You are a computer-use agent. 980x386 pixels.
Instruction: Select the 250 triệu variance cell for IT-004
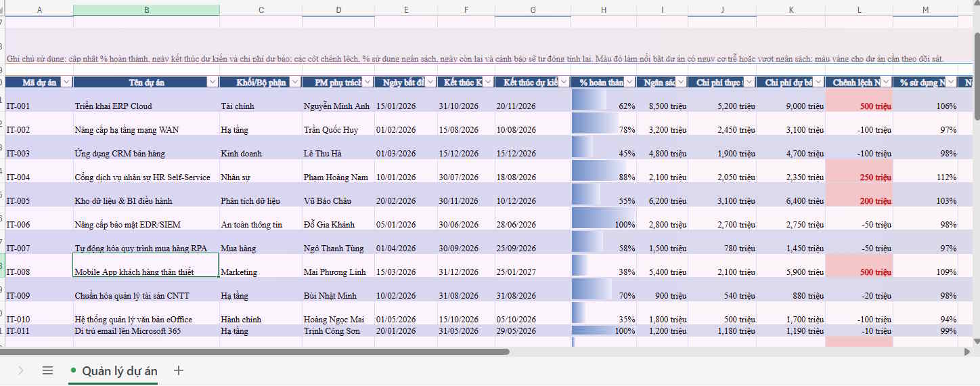[860, 171]
